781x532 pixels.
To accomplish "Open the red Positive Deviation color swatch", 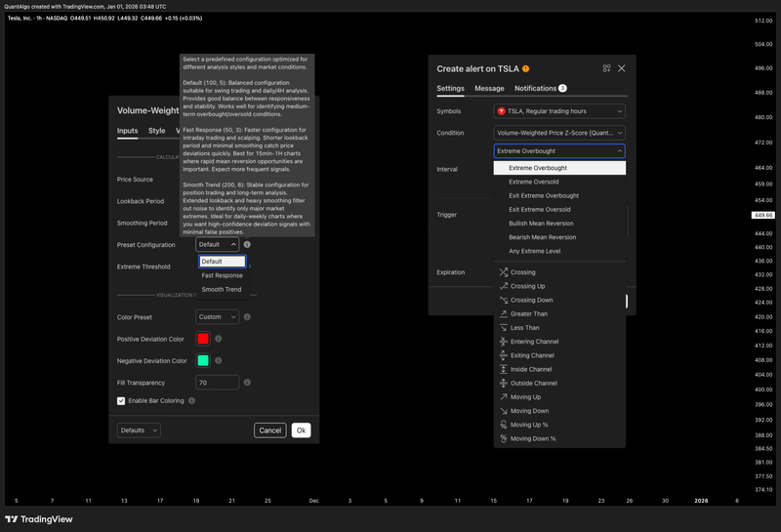I will pyautogui.click(x=203, y=339).
